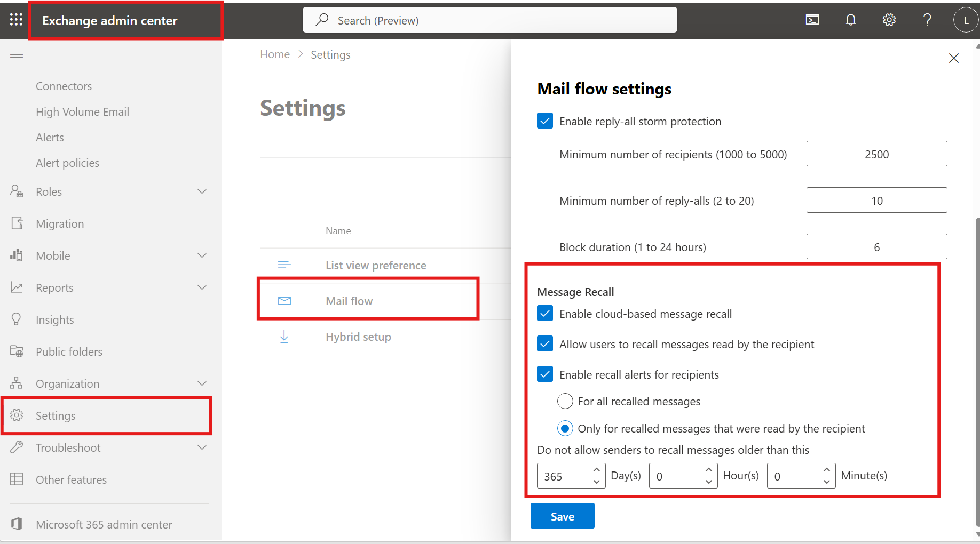Open Connectors in the sidebar
Screen dimensions: 980x544
pos(64,86)
